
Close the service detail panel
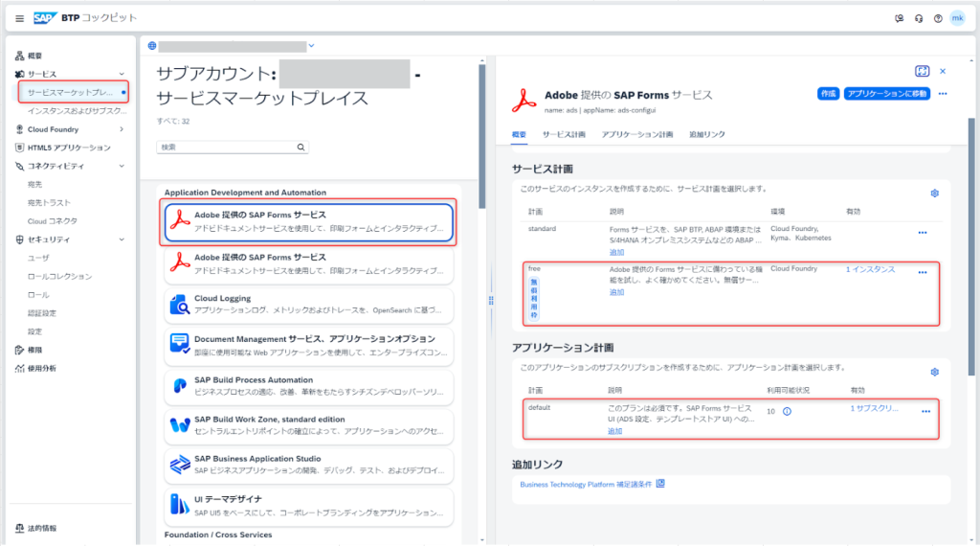[943, 71]
